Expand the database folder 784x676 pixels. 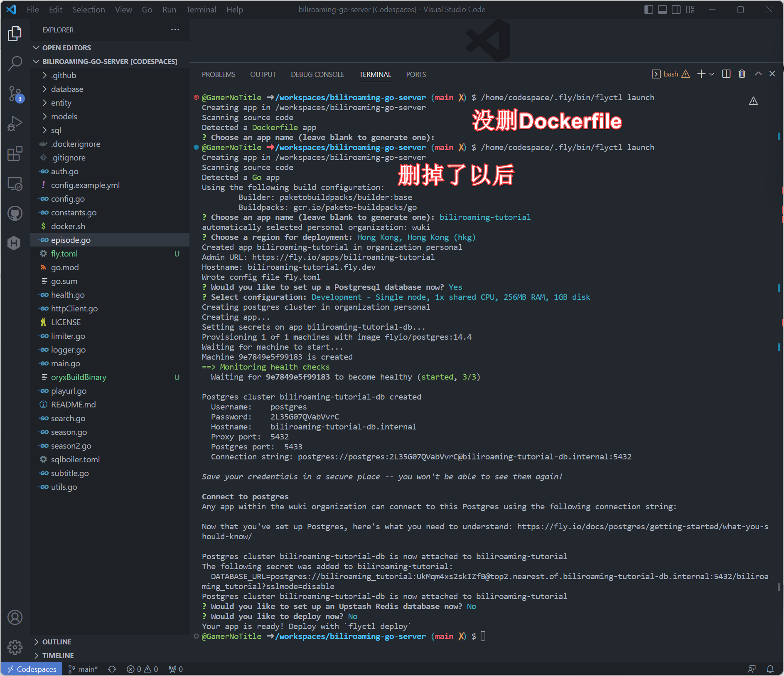(x=67, y=89)
